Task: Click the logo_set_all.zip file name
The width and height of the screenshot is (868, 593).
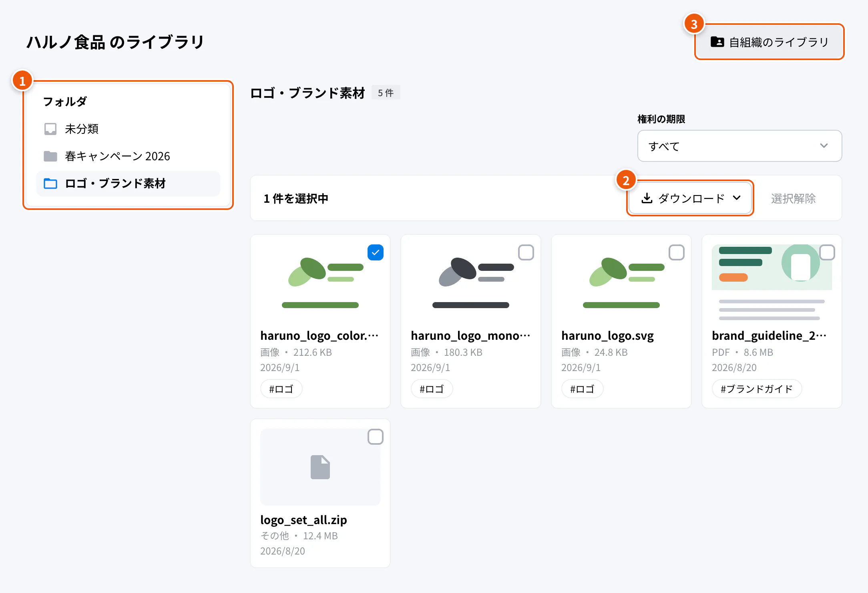Action: click(x=303, y=520)
